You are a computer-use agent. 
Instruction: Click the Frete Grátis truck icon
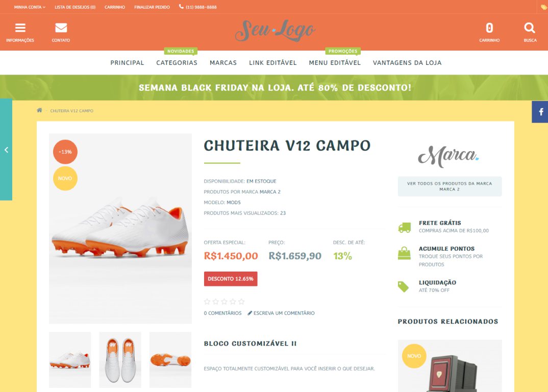404,228
